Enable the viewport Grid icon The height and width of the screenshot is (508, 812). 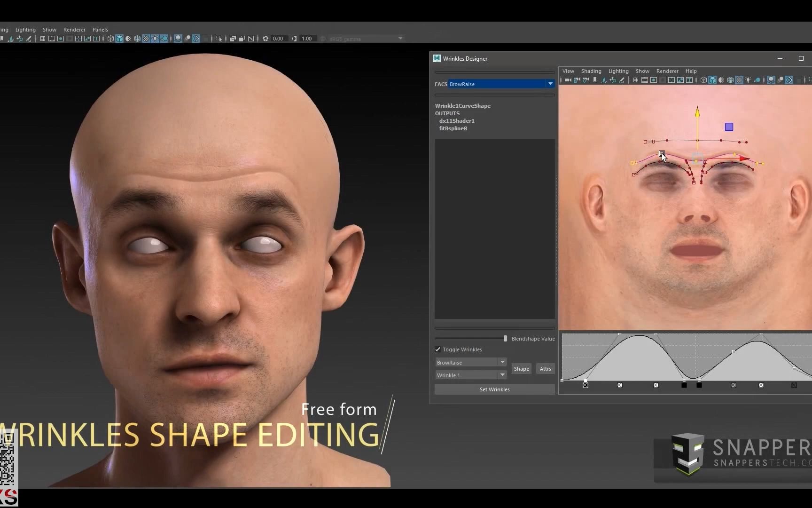point(43,39)
